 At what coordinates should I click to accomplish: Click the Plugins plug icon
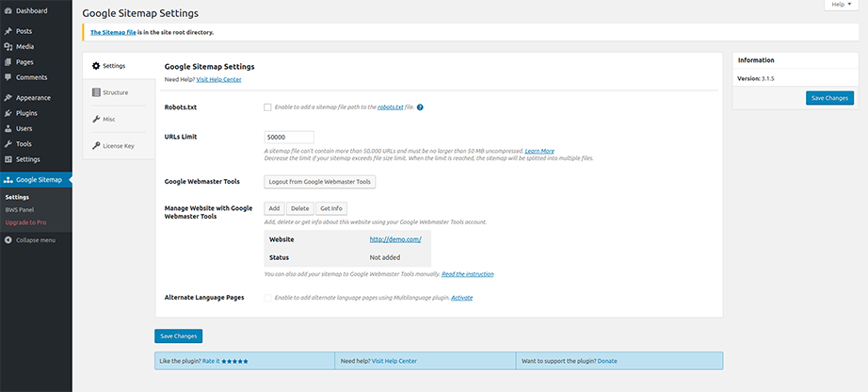pyautogui.click(x=8, y=113)
